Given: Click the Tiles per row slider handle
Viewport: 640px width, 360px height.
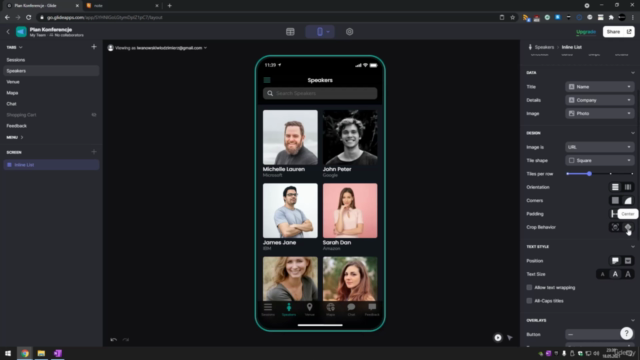Looking at the screenshot, I should [589, 174].
